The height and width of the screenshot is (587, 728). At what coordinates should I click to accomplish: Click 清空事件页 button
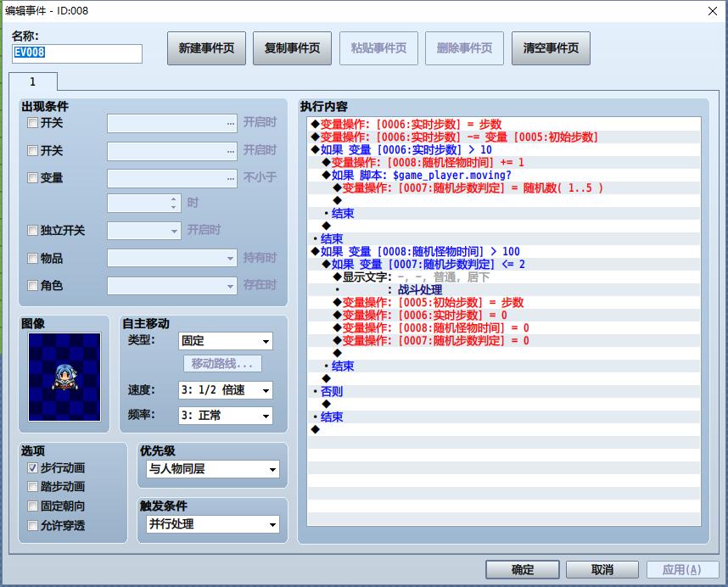(x=551, y=48)
